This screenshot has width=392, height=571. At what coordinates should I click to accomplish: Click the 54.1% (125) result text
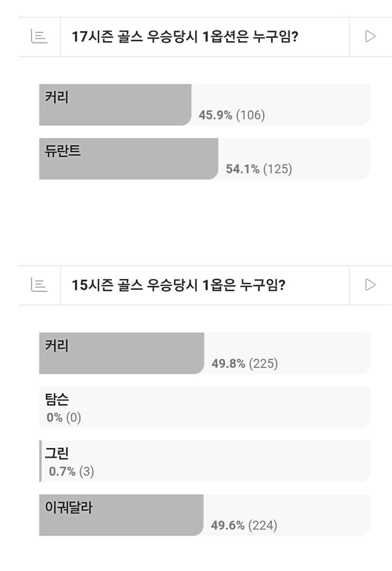click(259, 169)
